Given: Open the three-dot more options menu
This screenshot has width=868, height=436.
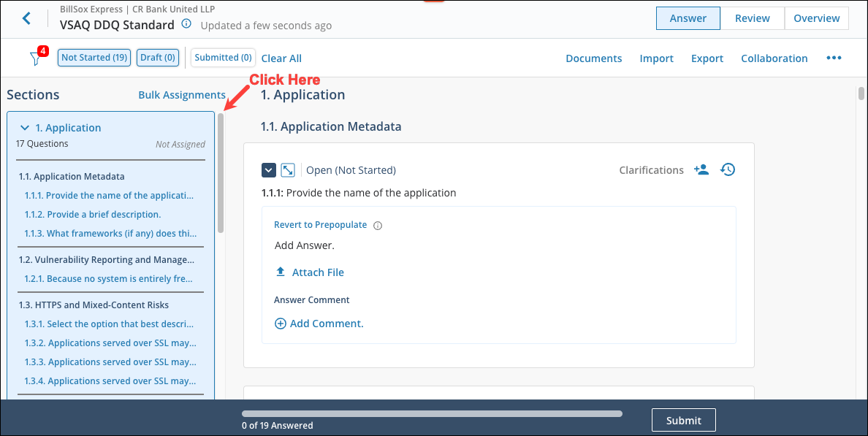Looking at the screenshot, I should [834, 58].
